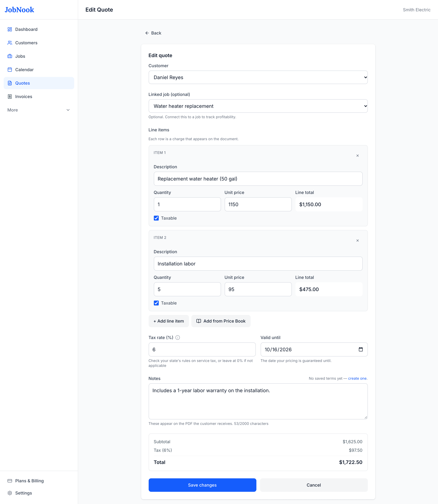Click the Customers people icon
The height and width of the screenshot is (504, 438).
10,43
